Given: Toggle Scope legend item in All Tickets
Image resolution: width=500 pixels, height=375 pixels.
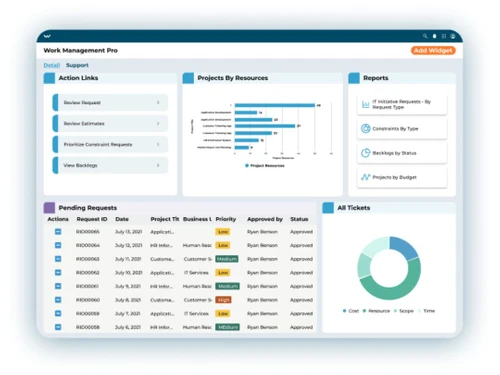Looking at the screenshot, I should tap(404, 311).
